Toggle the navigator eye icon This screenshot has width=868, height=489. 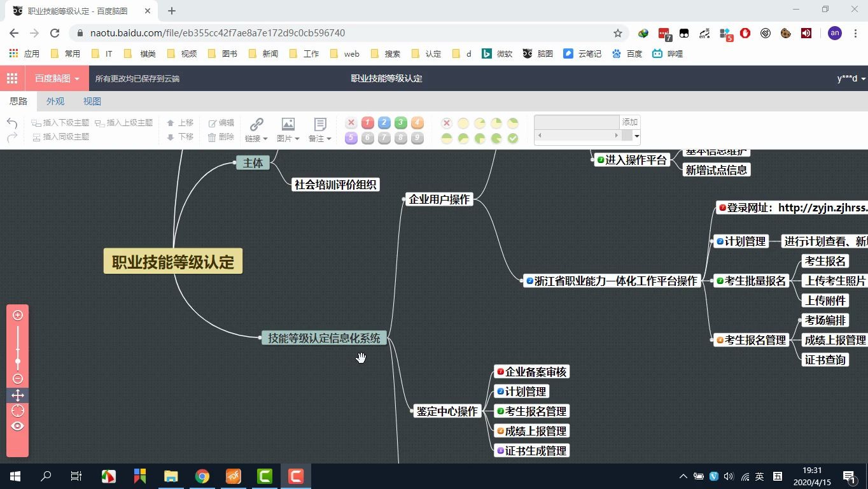pyautogui.click(x=18, y=426)
